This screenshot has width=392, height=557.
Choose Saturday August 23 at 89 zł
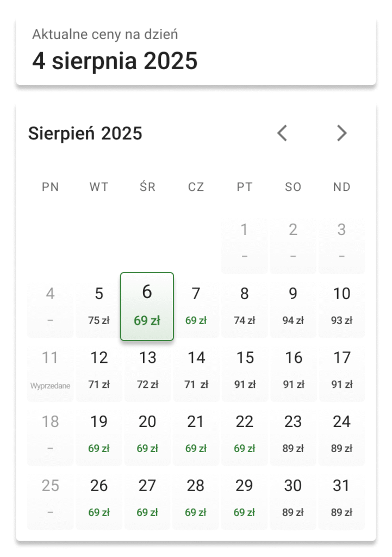pyautogui.click(x=293, y=435)
